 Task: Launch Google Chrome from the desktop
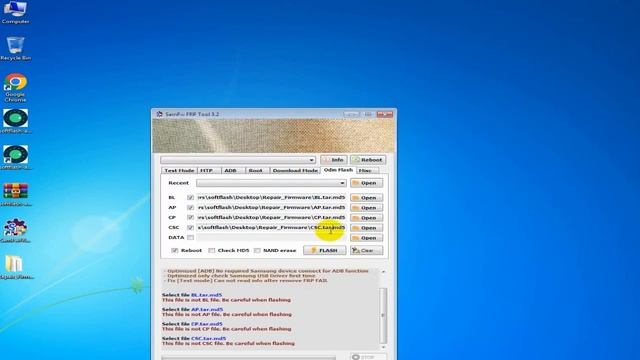[x=16, y=87]
